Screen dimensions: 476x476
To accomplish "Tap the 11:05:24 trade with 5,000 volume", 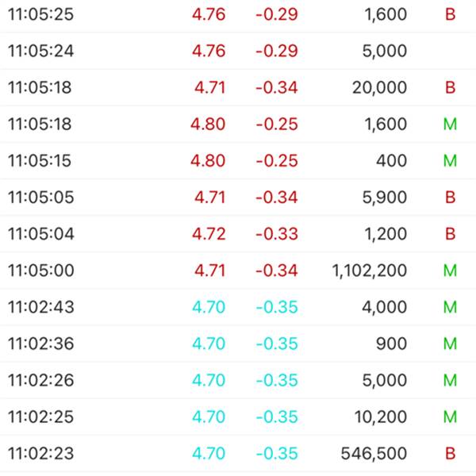I will [238, 51].
